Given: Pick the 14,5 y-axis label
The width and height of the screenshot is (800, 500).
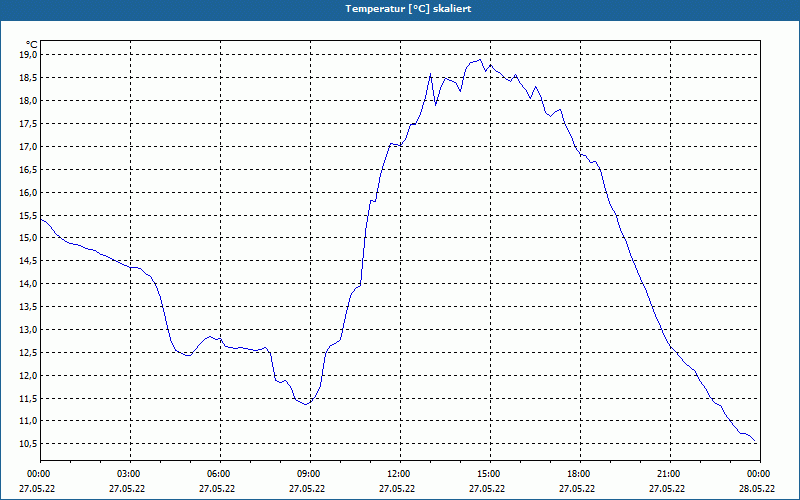Looking at the screenshot, I should (29, 261).
